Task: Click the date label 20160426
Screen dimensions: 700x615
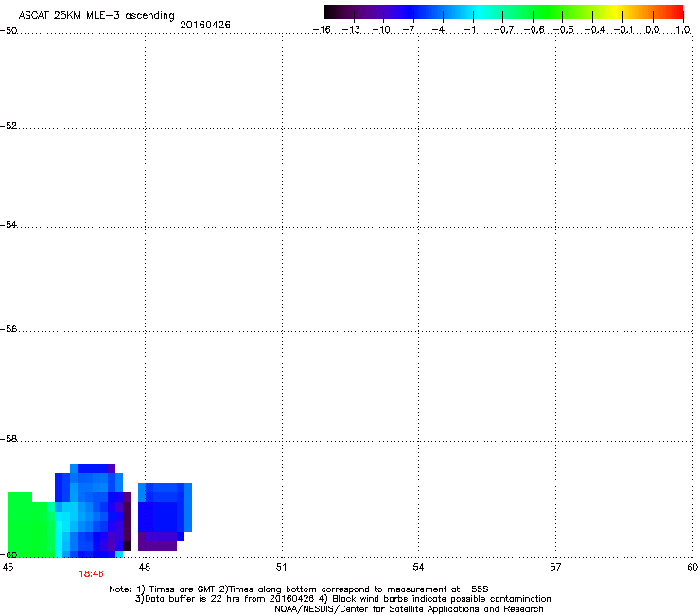Action: (x=205, y=25)
